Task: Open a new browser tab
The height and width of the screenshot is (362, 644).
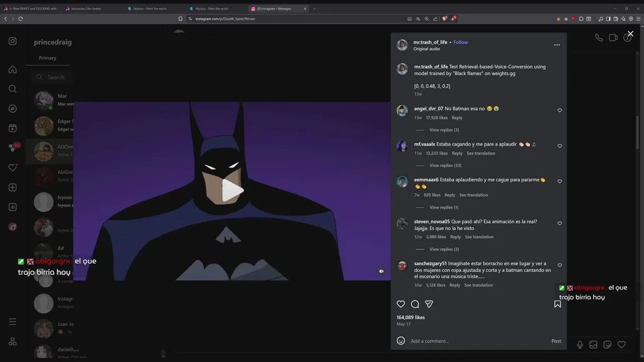Action: [314, 9]
